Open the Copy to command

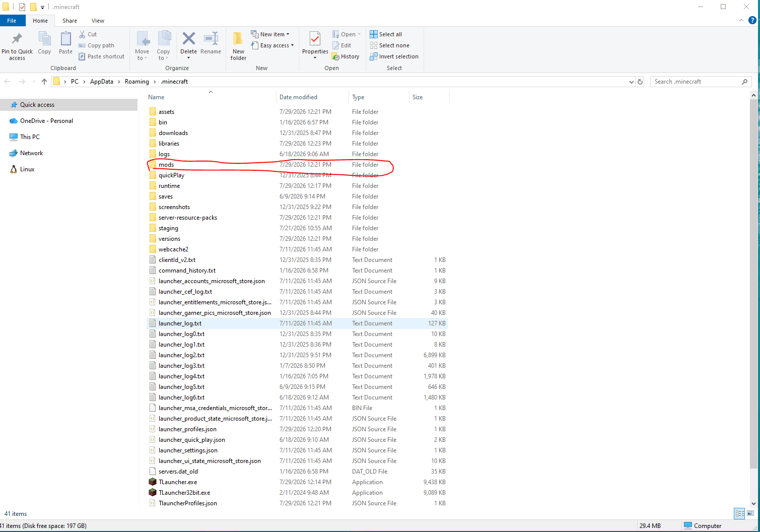tap(163, 46)
